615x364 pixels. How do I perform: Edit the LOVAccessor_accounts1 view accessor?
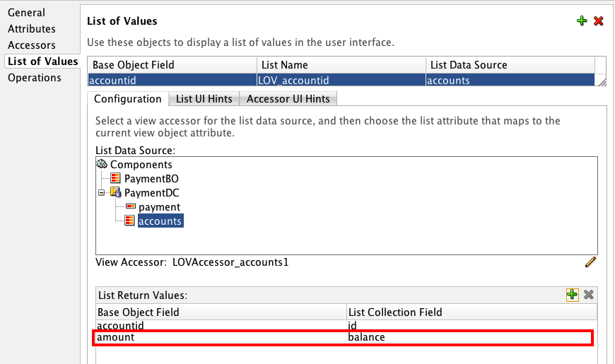pyautogui.click(x=590, y=262)
